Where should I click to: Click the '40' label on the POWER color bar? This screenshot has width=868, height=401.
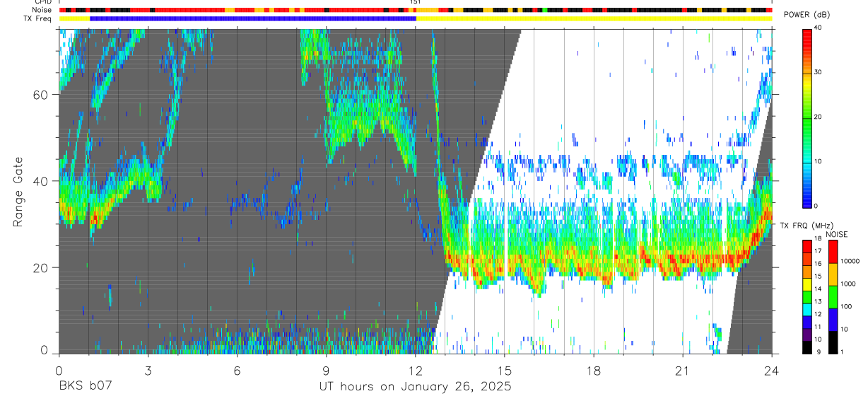pos(818,28)
